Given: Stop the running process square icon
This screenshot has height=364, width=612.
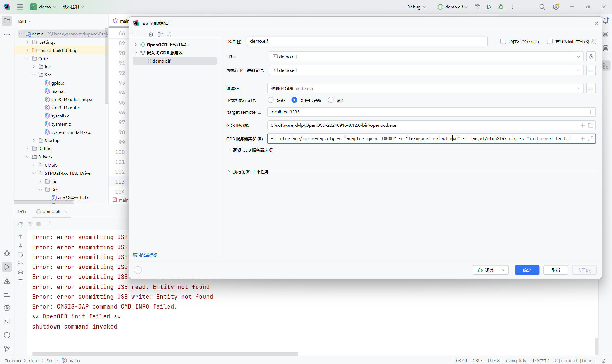Looking at the screenshot, I should click(39, 224).
